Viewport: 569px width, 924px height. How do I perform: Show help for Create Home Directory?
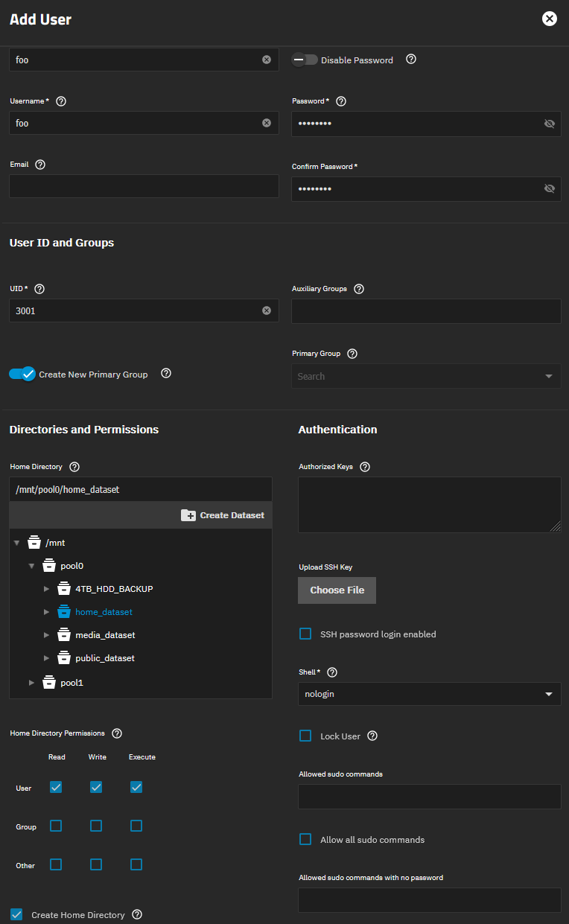click(x=136, y=914)
